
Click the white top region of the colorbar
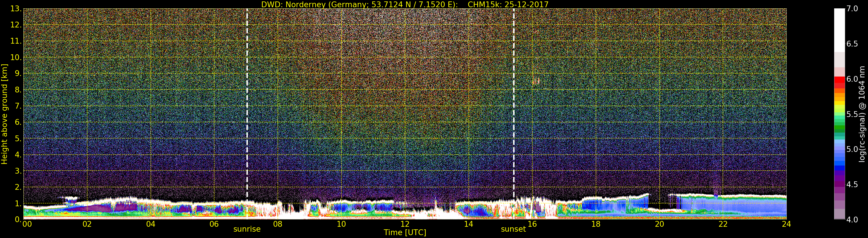(x=839, y=30)
